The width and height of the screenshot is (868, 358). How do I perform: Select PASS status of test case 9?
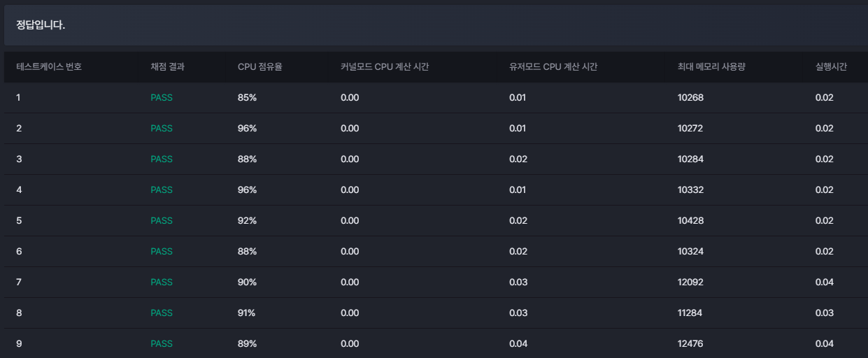pyautogui.click(x=162, y=344)
